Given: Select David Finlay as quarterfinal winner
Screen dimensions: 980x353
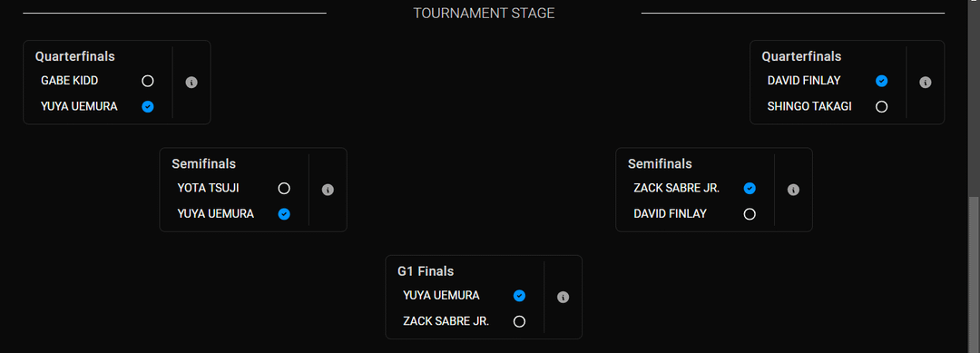Looking at the screenshot, I should pos(881,81).
